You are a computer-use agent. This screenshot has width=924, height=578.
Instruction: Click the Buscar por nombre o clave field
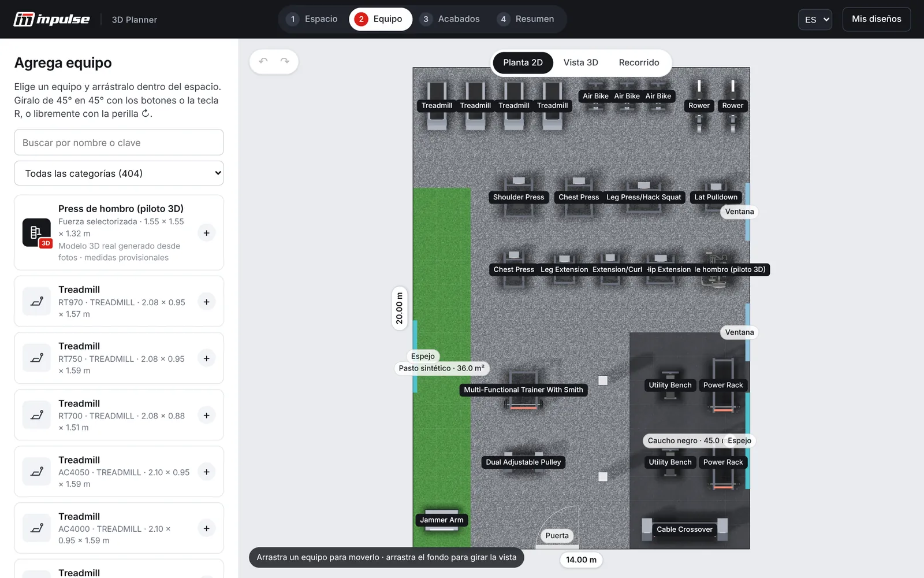(x=119, y=142)
